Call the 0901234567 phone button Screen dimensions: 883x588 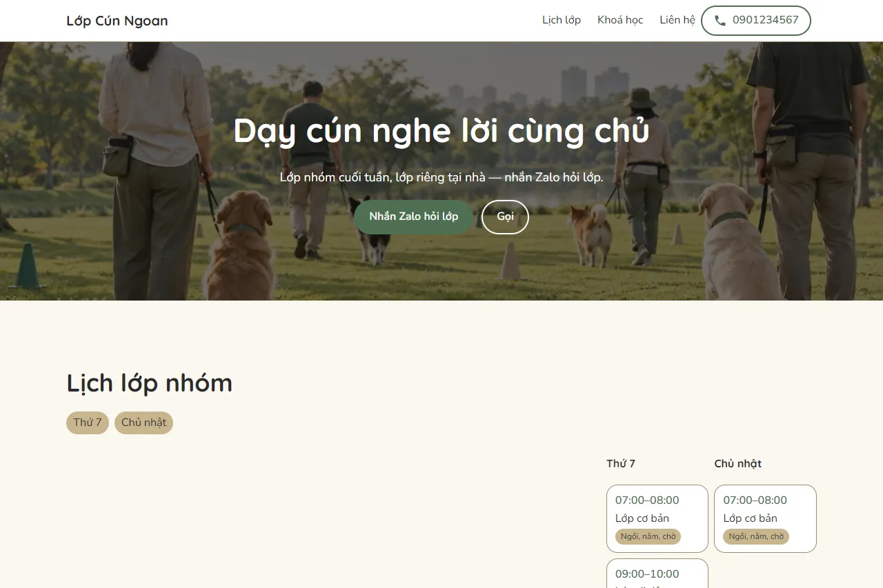(756, 21)
